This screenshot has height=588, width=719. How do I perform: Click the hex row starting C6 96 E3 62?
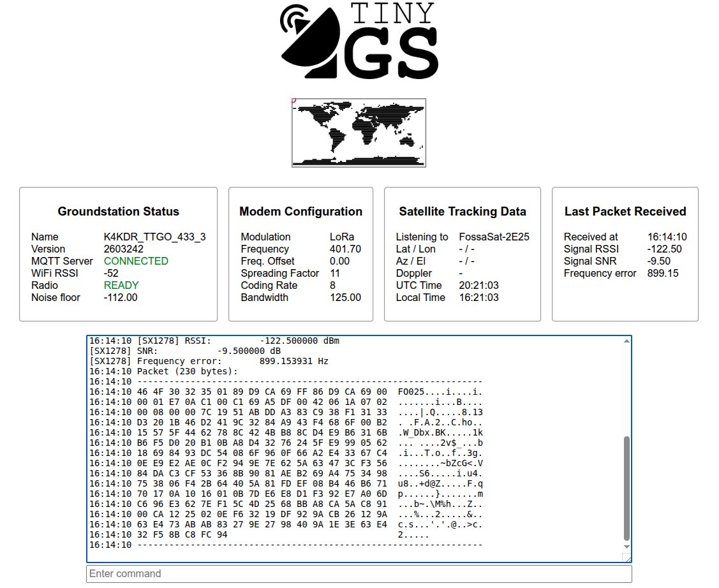(262, 504)
